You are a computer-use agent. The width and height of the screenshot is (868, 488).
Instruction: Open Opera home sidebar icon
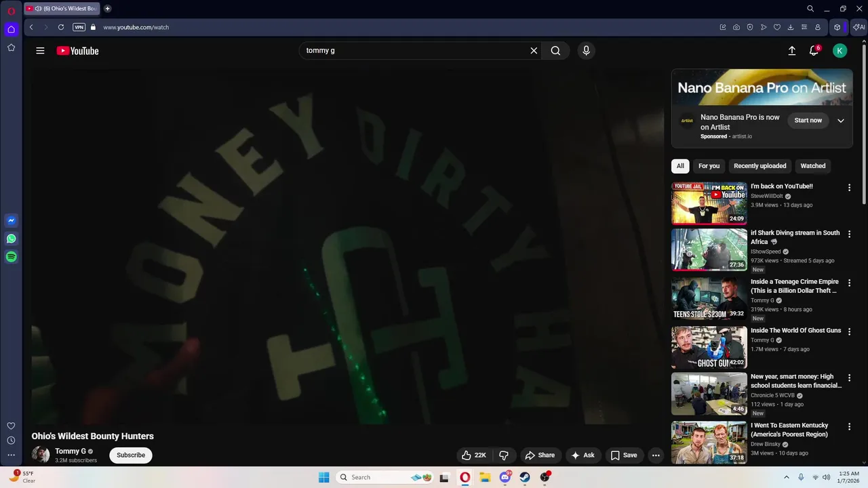click(11, 29)
